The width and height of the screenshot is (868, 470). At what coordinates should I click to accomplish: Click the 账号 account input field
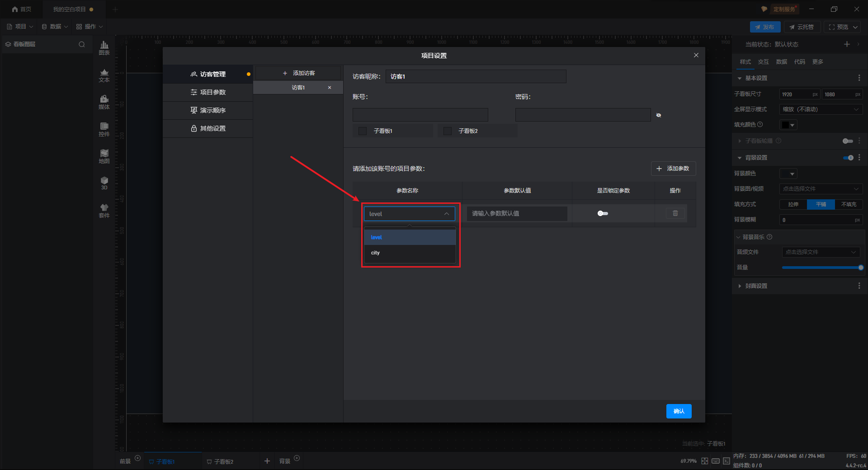(420, 115)
